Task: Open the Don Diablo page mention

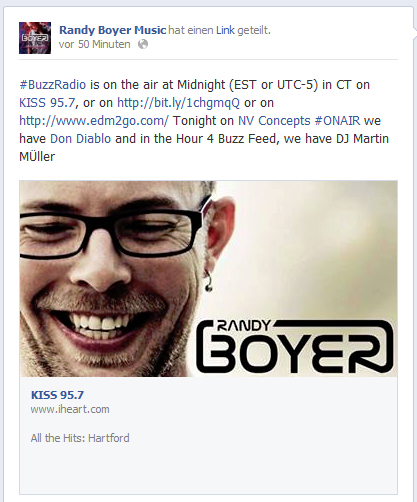Action: 80,139
